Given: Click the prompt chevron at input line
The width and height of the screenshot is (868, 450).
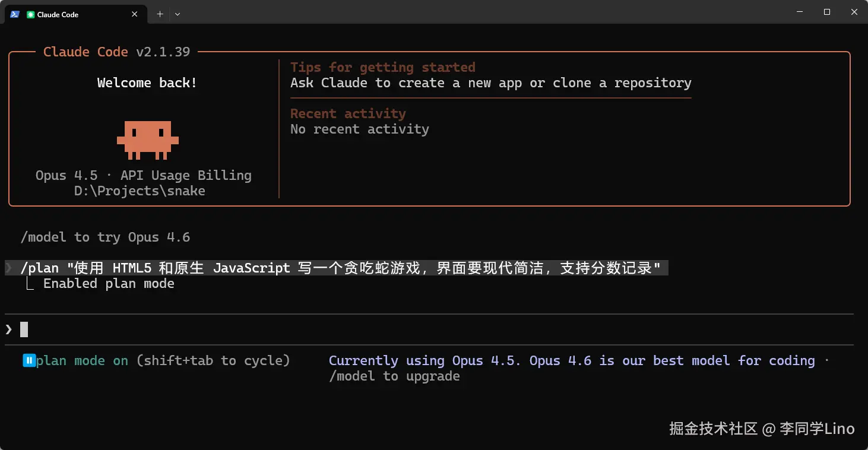Looking at the screenshot, I should point(9,329).
